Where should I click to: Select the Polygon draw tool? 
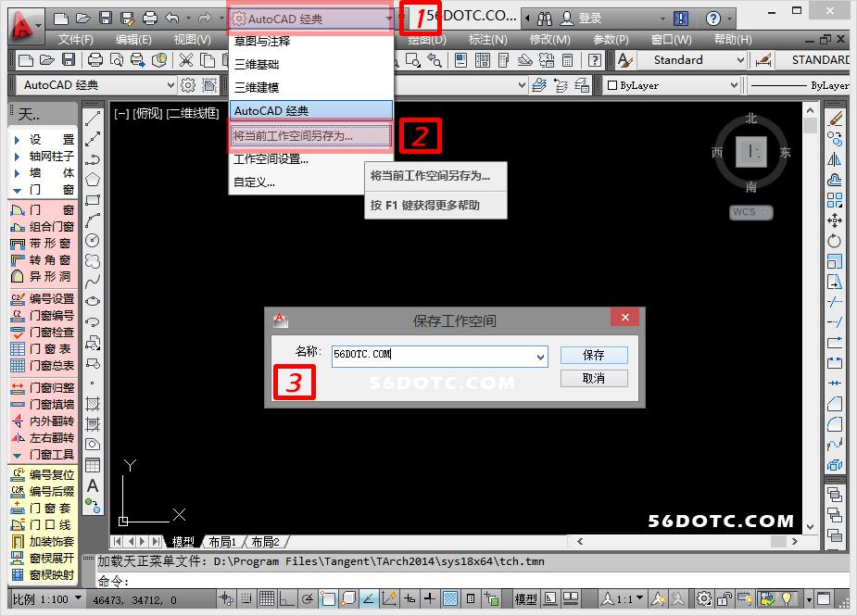pyautogui.click(x=93, y=179)
